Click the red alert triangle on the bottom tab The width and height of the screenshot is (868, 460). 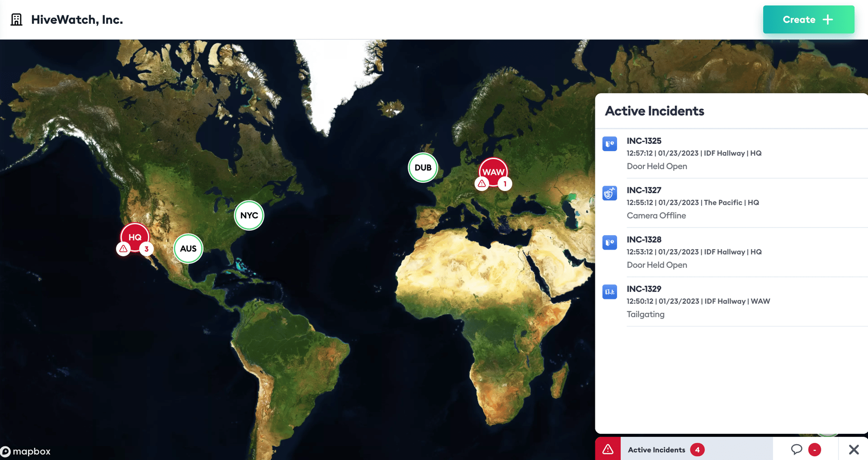click(607, 449)
